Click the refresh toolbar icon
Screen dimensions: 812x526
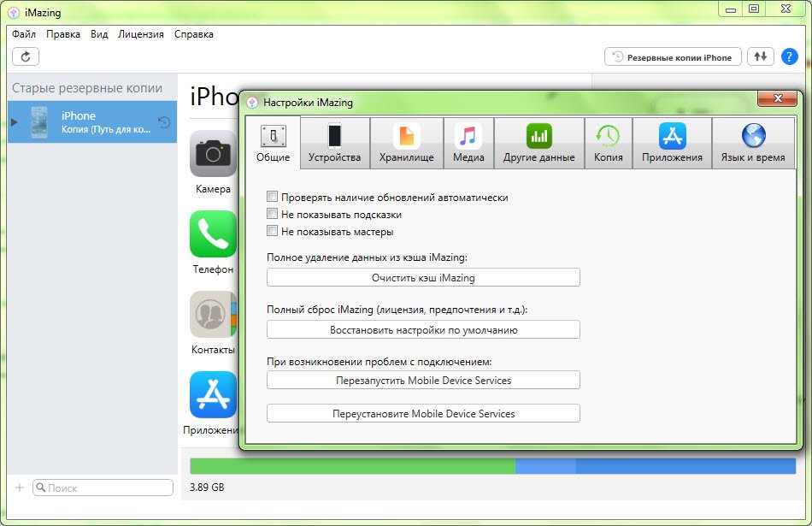pos(26,56)
